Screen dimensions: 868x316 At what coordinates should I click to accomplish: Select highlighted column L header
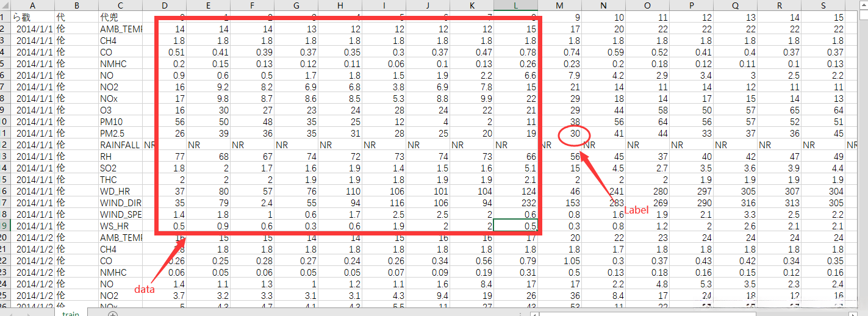[515, 5]
